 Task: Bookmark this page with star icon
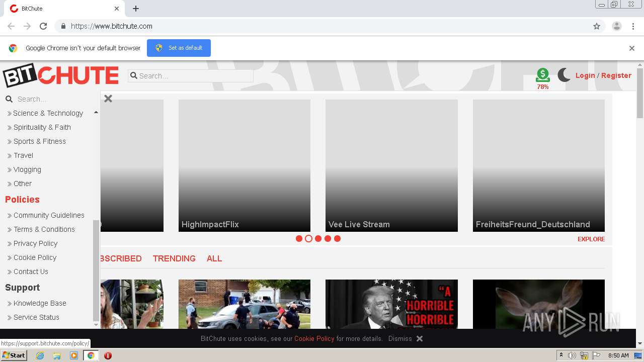tap(597, 26)
